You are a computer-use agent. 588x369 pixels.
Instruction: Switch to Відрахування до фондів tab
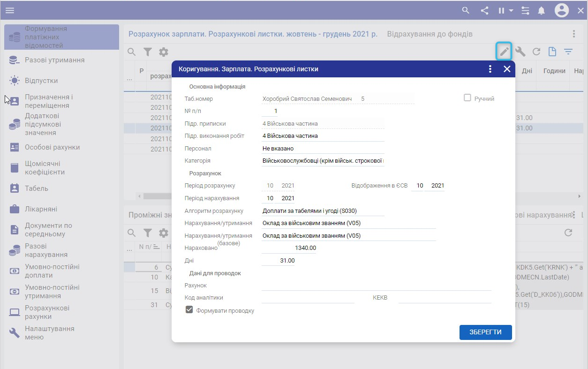[430, 34]
